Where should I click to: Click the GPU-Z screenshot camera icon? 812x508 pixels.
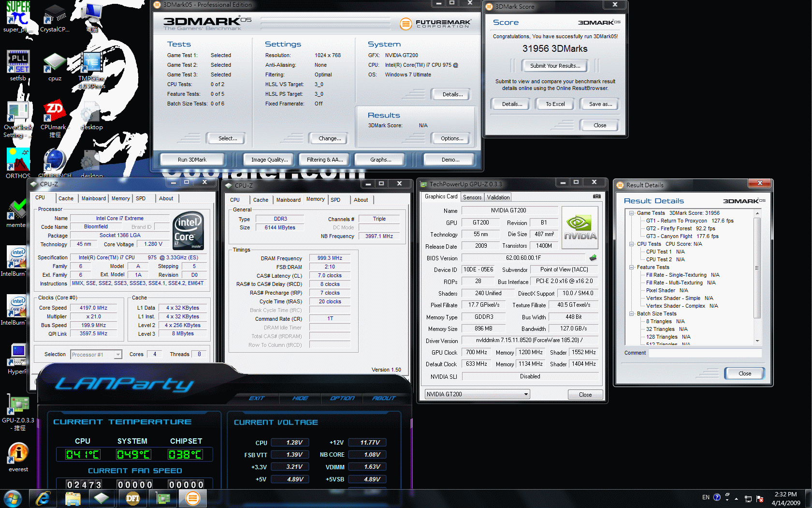[597, 196]
